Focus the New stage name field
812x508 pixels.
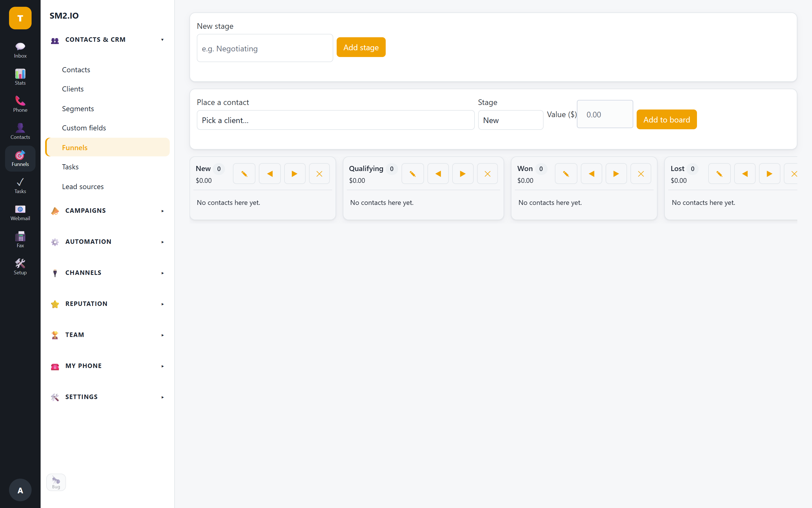[265, 48]
